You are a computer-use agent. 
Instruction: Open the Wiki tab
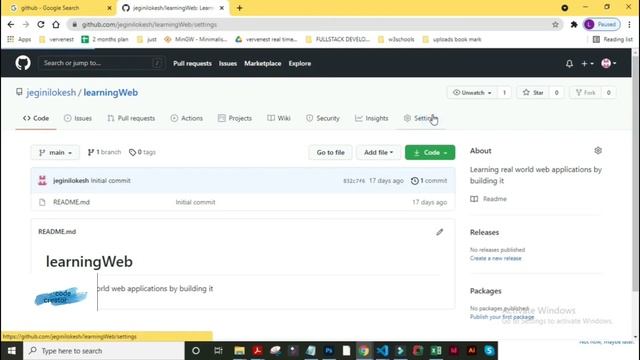[279, 118]
